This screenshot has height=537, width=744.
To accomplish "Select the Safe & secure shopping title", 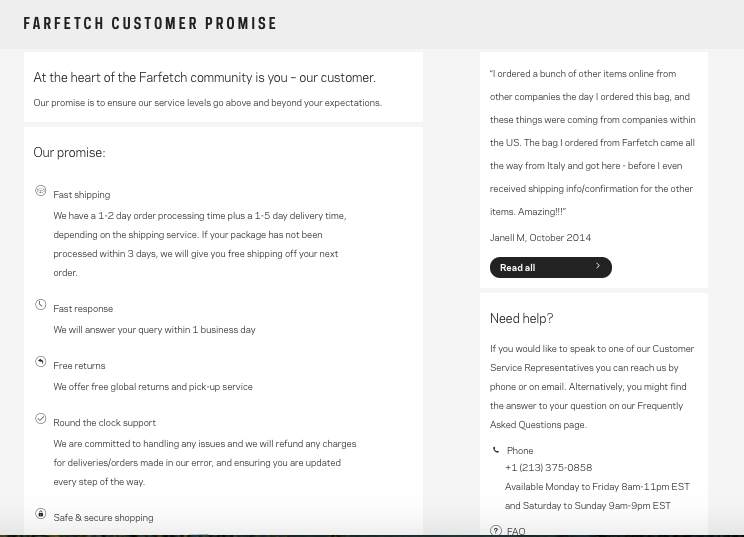I will (103, 518).
